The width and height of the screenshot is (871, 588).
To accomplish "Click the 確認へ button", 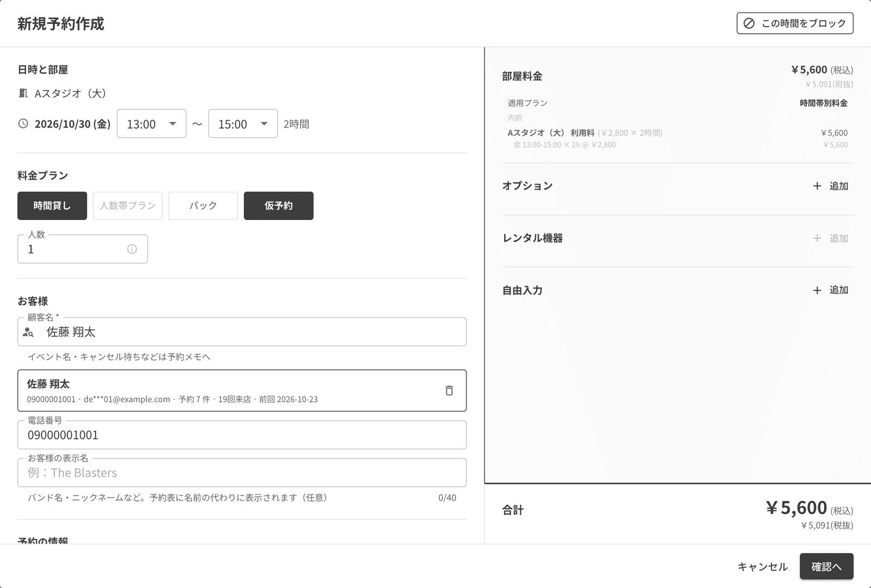I will click(x=826, y=567).
